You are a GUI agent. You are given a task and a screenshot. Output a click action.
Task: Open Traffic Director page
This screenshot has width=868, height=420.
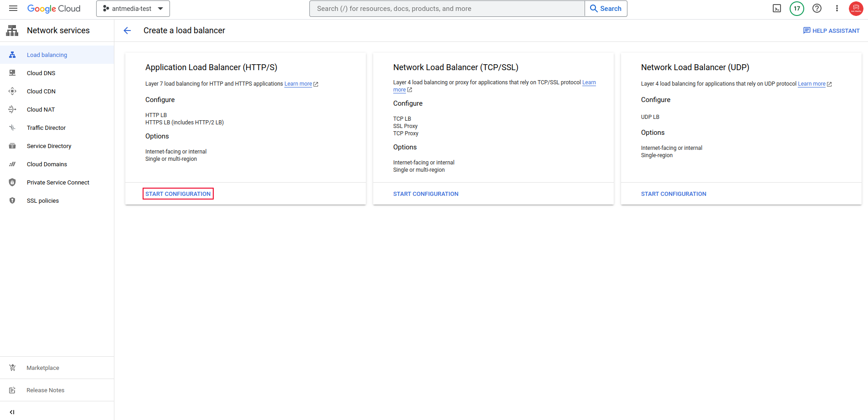[x=46, y=128]
